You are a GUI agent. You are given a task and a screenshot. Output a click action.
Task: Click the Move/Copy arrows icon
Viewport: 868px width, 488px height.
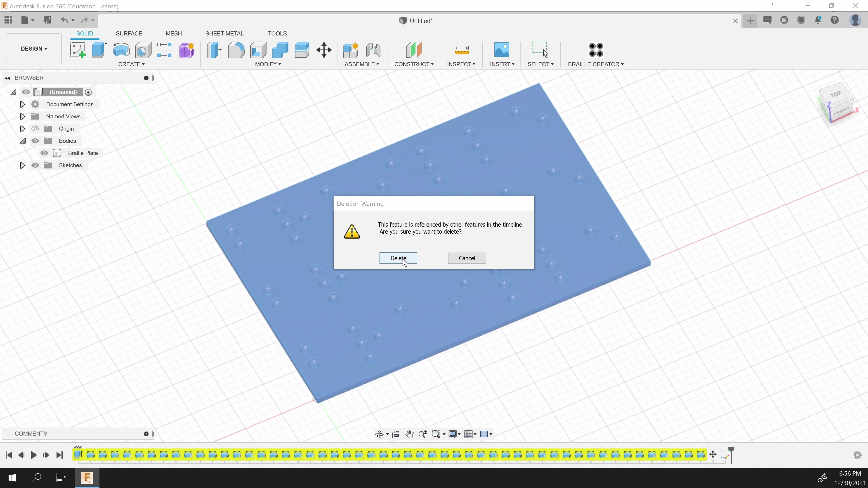pyautogui.click(x=324, y=50)
